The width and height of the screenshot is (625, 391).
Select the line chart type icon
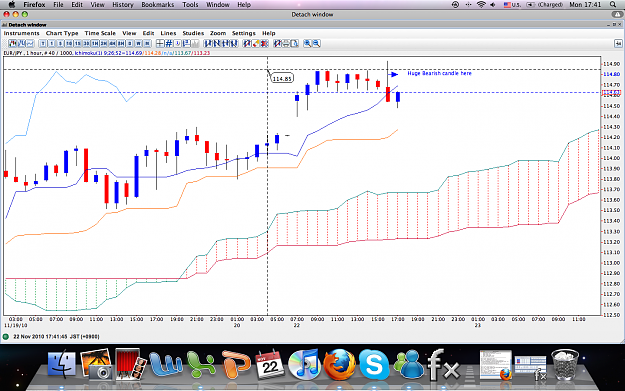[x=30, y=43]
